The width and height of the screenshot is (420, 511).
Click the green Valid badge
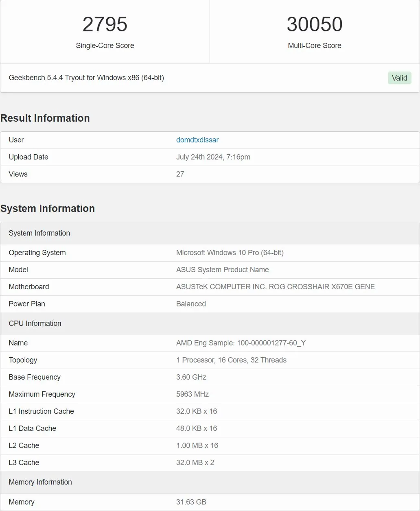pyautogui.click(x=399, y=78)
